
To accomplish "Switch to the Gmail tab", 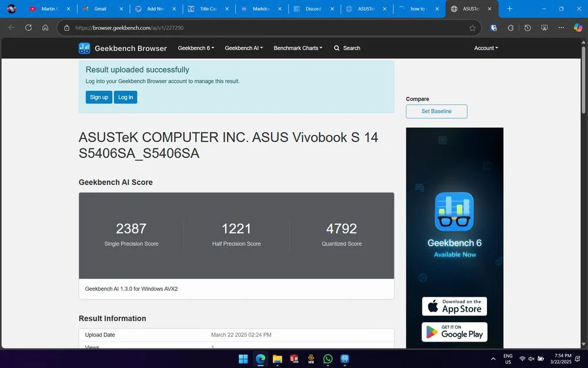I will click(x=100, y=9).
